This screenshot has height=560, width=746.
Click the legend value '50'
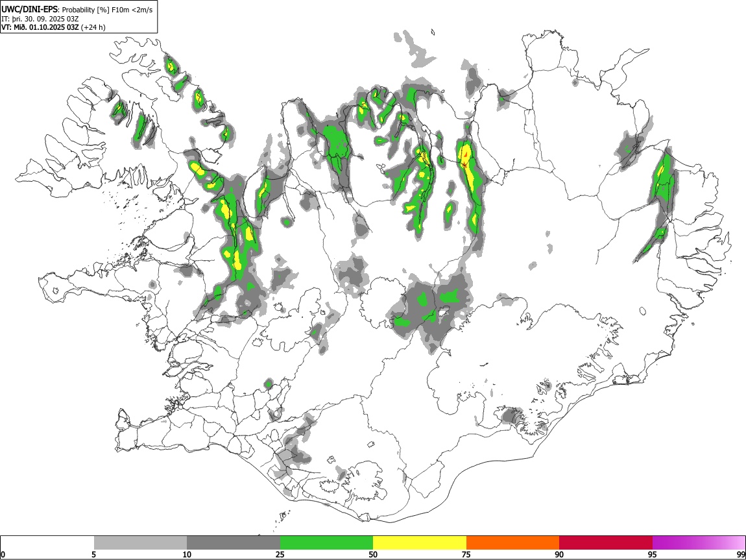click(373, 554)
